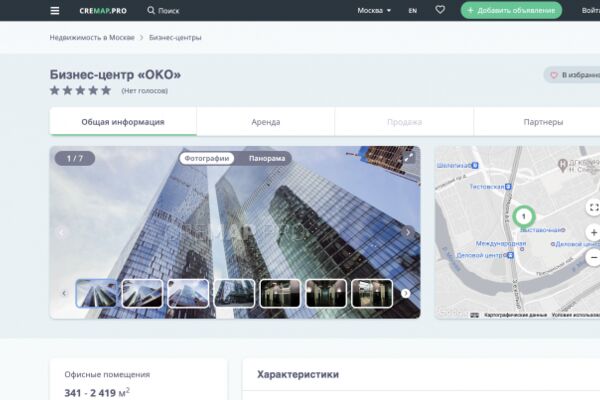This screenshot has height=400, width=600.
Task: Select the second gallery thumbnail
Action: pyautogui.click(x=142, y=293)
